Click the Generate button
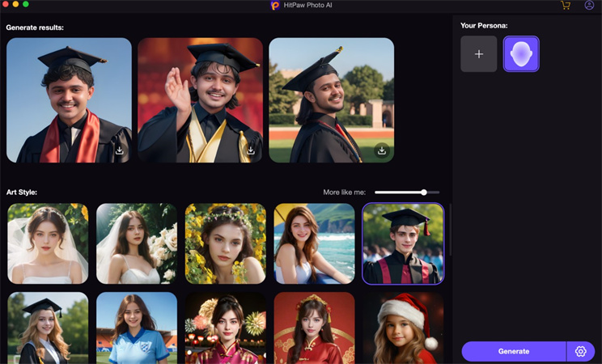This screenshot has width=602, height=364. tap(513, 351)
